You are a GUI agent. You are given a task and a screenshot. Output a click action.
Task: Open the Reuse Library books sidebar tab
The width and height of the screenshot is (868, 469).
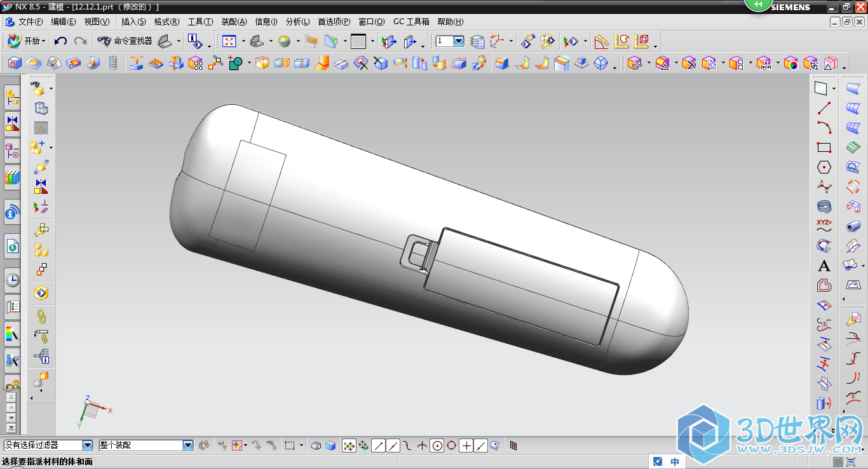click(x=12, y=178)
